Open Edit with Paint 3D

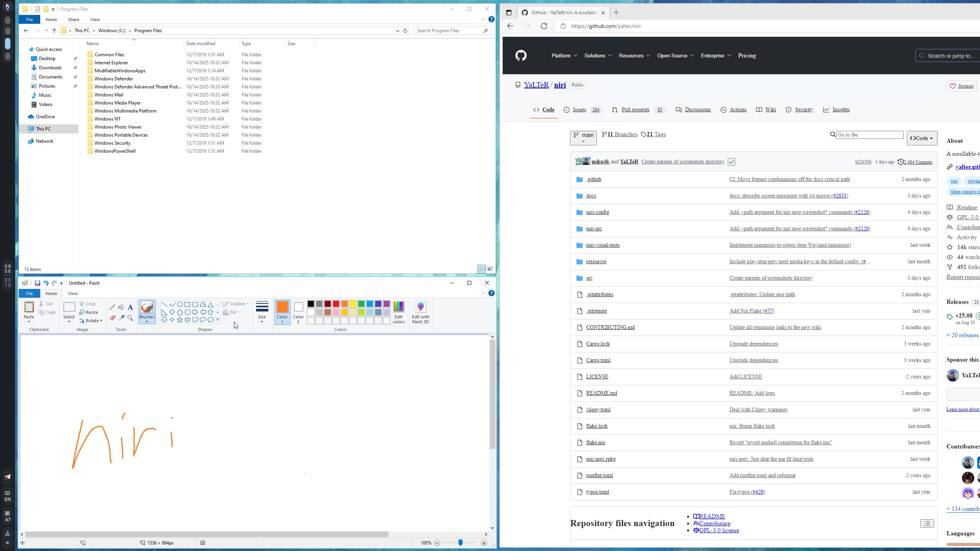pyautogui.click(x=420, y=312)
